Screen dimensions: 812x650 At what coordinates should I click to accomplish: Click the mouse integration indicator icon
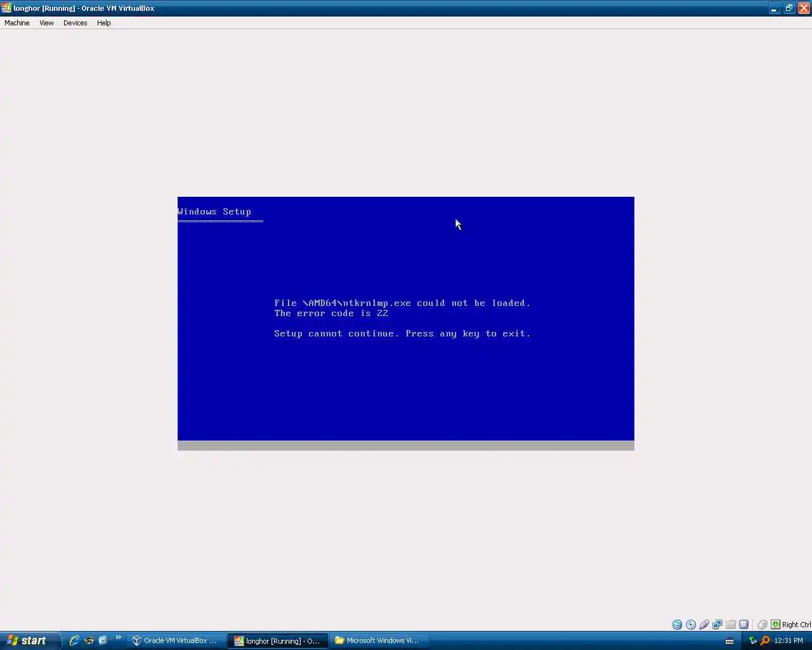pos(763,625)
